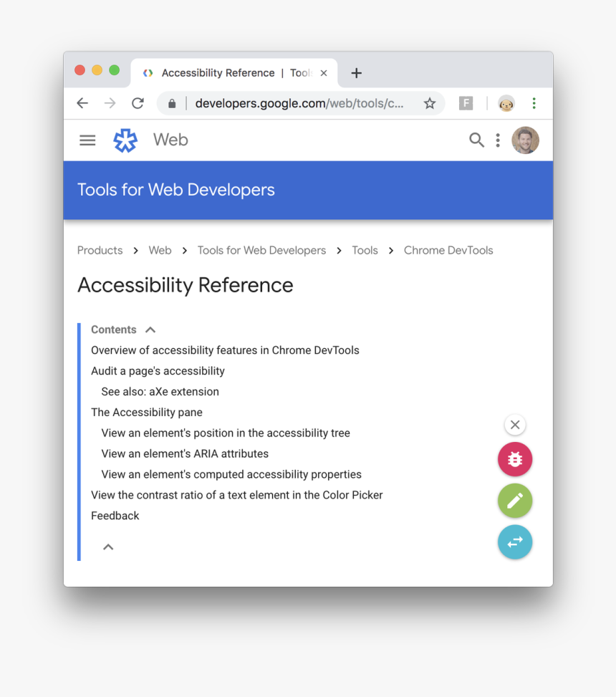Viewport: 616px width, 697px height.
Task: Select the Accessibility Reference browser tab
Action: (x=234, y=73)
